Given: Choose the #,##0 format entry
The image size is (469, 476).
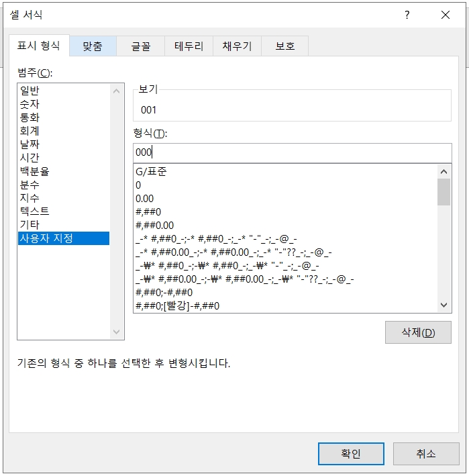Looking at the screenshot, I should click(x=285, y=212).
